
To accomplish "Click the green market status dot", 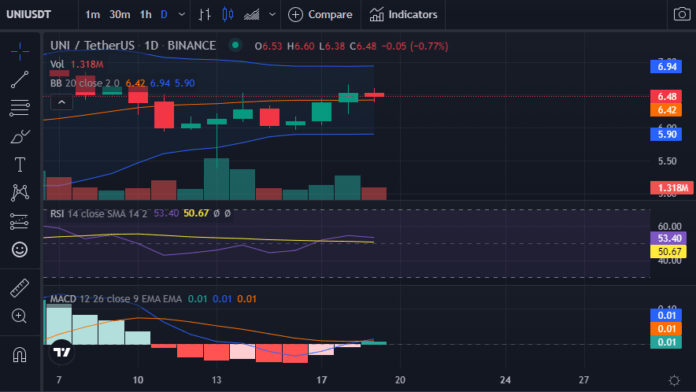I will point(235,45).
